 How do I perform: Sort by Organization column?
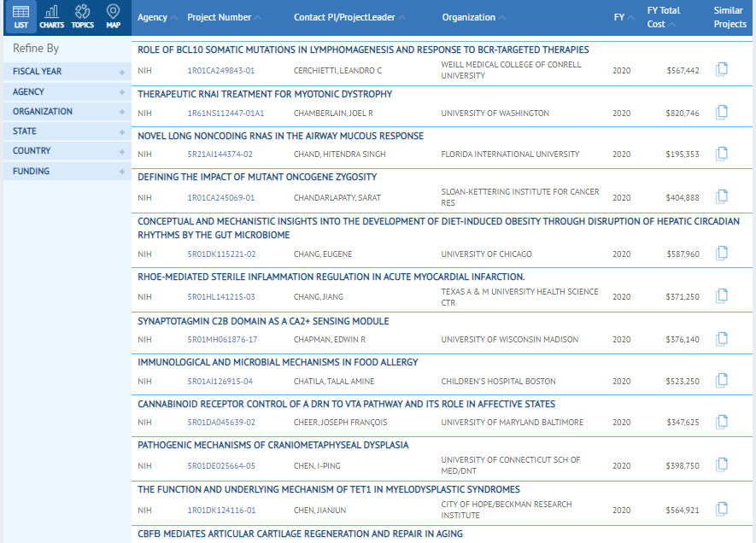pos(473,17)
